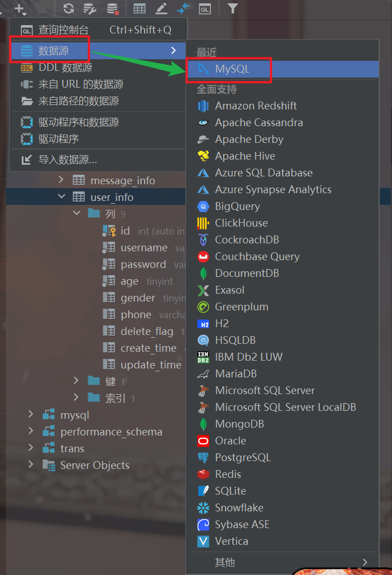
Task: Expand the 其他 submenu arrow
Action: [365, 562]
